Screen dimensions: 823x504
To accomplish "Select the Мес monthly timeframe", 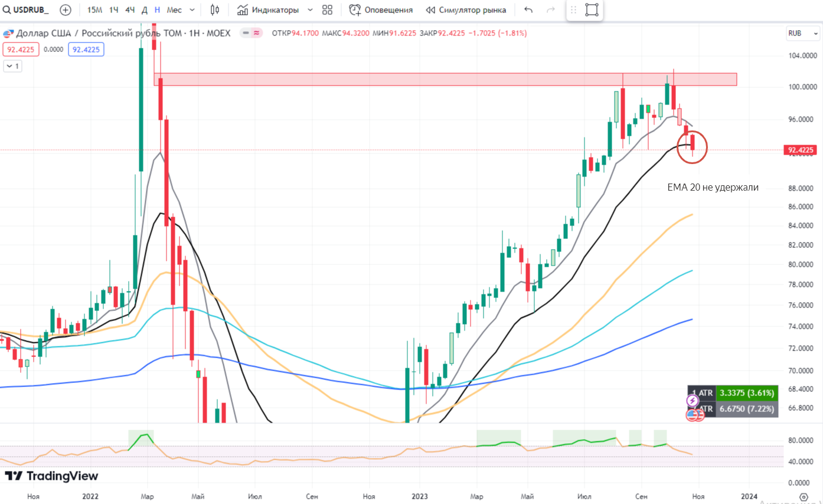I will 174,10.
